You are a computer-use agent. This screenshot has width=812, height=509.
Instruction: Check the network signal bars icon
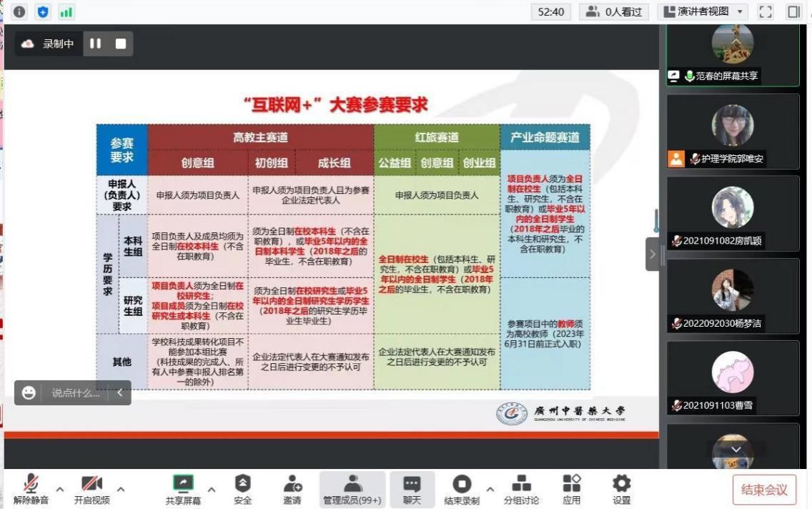pyautogui.click(x=66, y=11)
